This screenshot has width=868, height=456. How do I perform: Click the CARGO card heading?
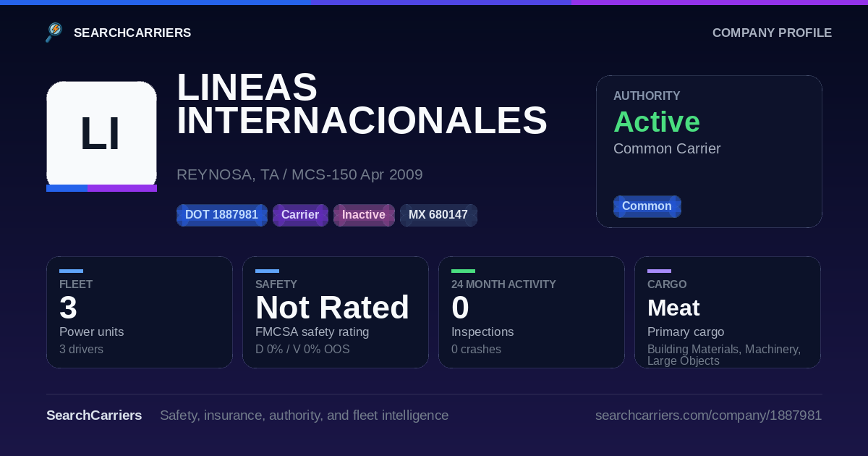(x=667, y=284)
